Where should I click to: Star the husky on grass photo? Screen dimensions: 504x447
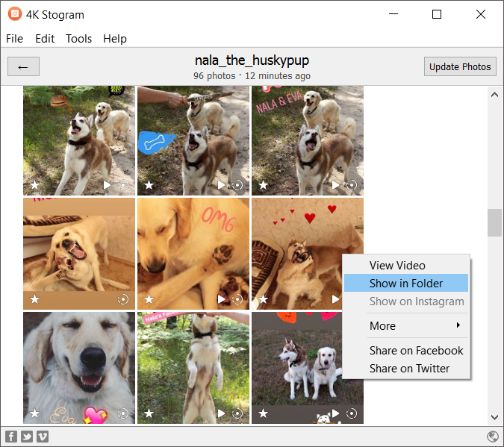pyautogui.click(x=34, y=185)
